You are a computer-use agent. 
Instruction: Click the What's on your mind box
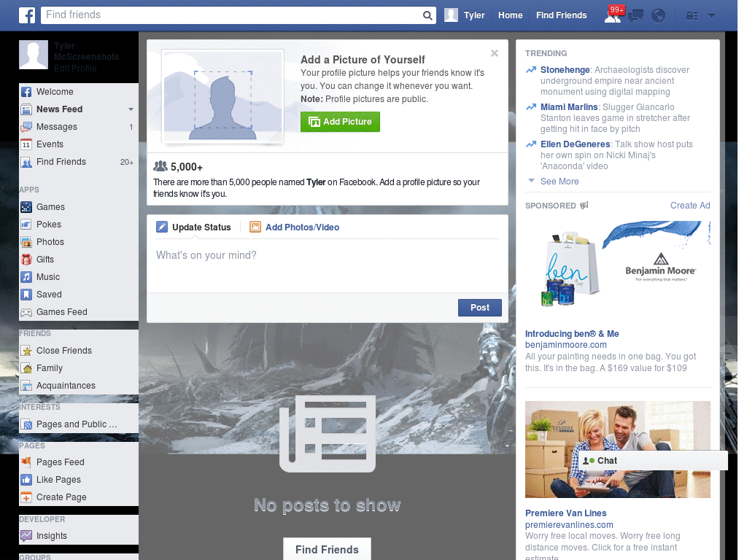tap(328, 265)
